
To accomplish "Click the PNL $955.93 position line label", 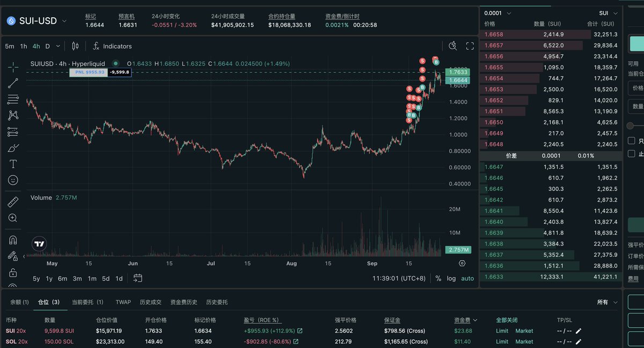I will click(x=88, y=72).
